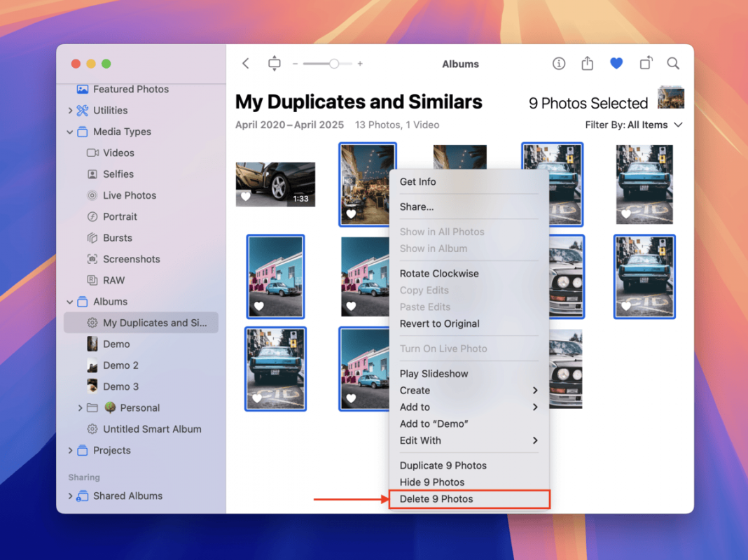Image resolution: width=748 pixels, height=560 pixels.
Task: Click the gear icon on Untitled Smart Album
Action: pos(92,428)
